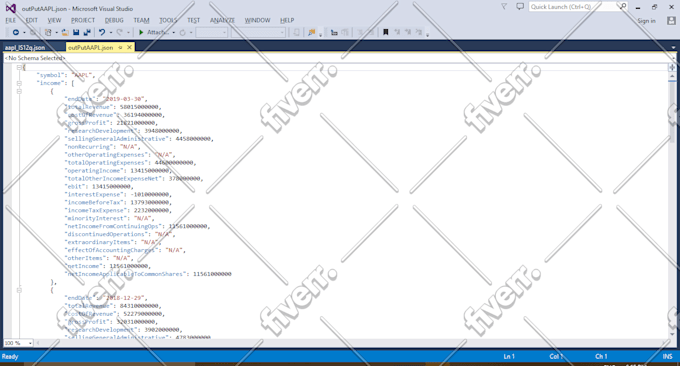The image size is (680, 366).
Task: Open the Redo history dropdown arrow
Action: click(128, 33)
